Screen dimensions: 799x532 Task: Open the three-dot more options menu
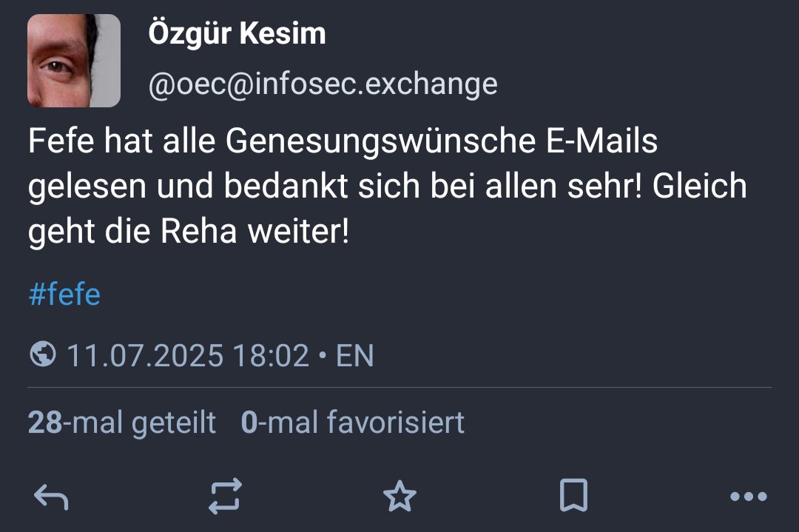coord(748,496)
